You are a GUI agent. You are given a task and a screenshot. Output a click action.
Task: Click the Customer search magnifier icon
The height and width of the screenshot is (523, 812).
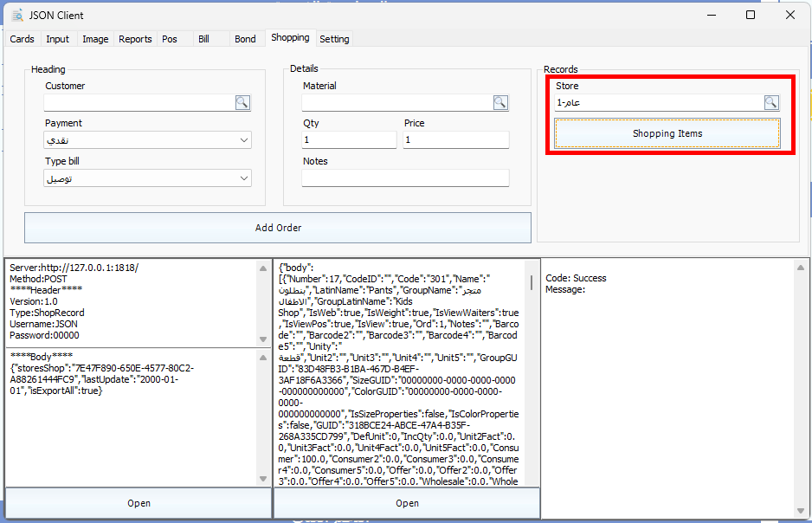[x=242, y=103]
